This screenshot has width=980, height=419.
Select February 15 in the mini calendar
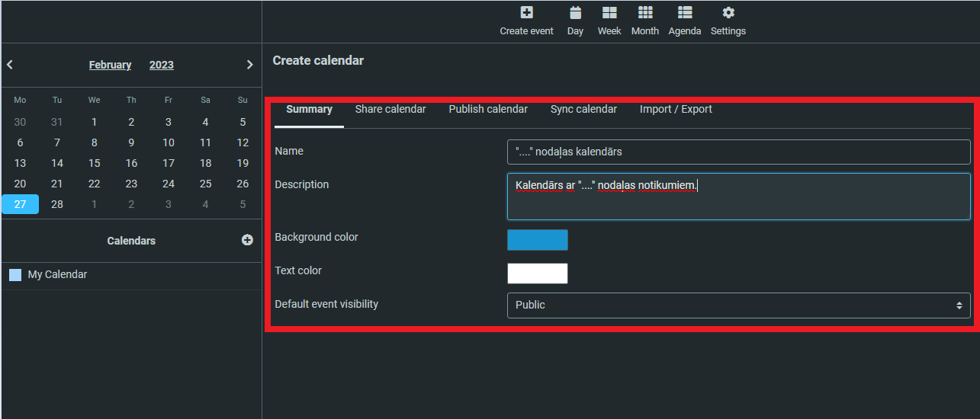[x=94, y=163]
